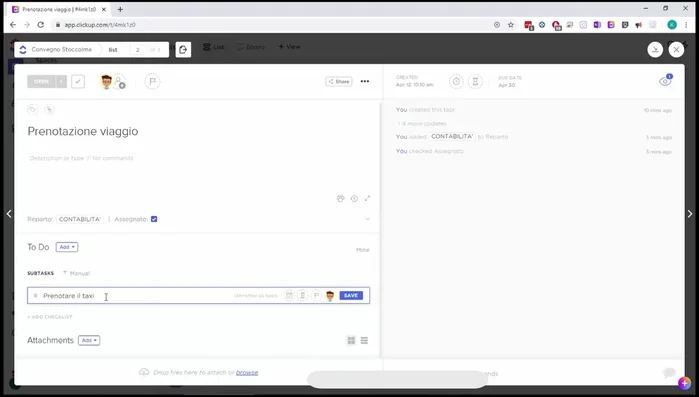Set subtask due date calendar icon
The image size is (699, 397).
point(289,295)
